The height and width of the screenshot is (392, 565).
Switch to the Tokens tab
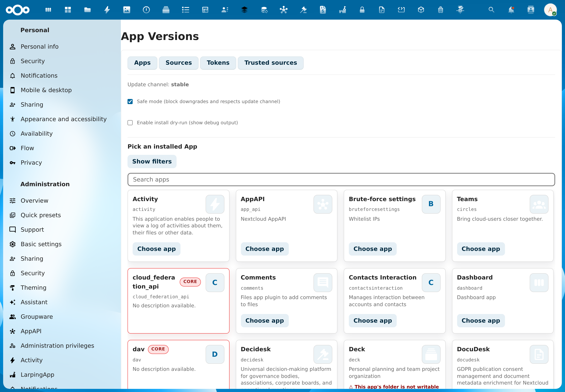218,63
